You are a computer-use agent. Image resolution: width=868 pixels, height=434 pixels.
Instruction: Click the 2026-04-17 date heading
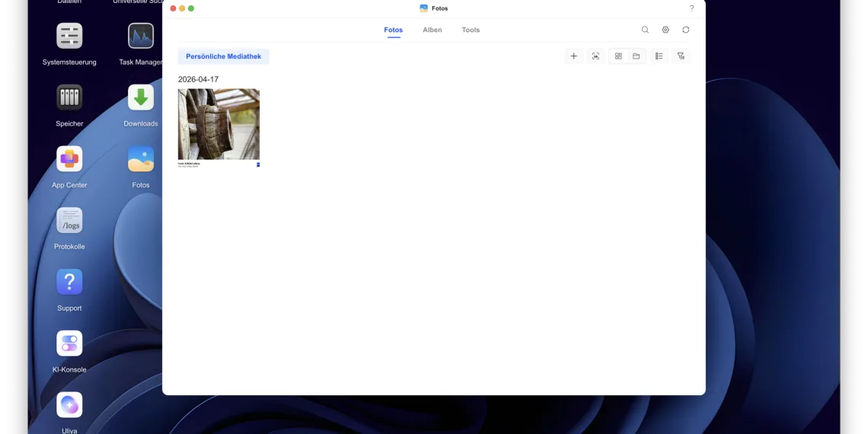[198, 80]
